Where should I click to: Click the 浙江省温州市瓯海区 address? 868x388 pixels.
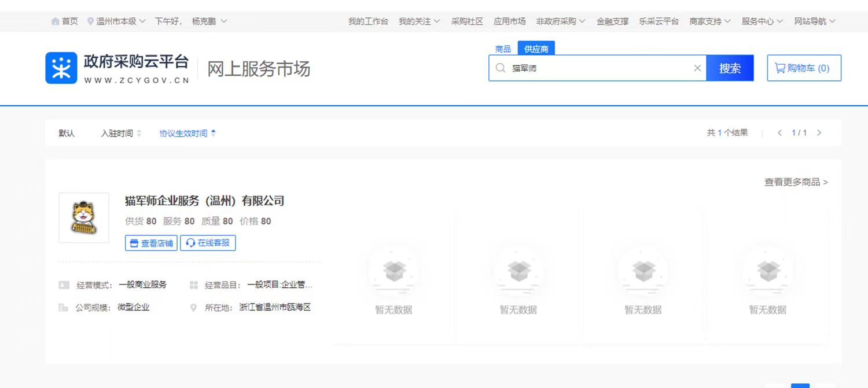pos(275,308)
